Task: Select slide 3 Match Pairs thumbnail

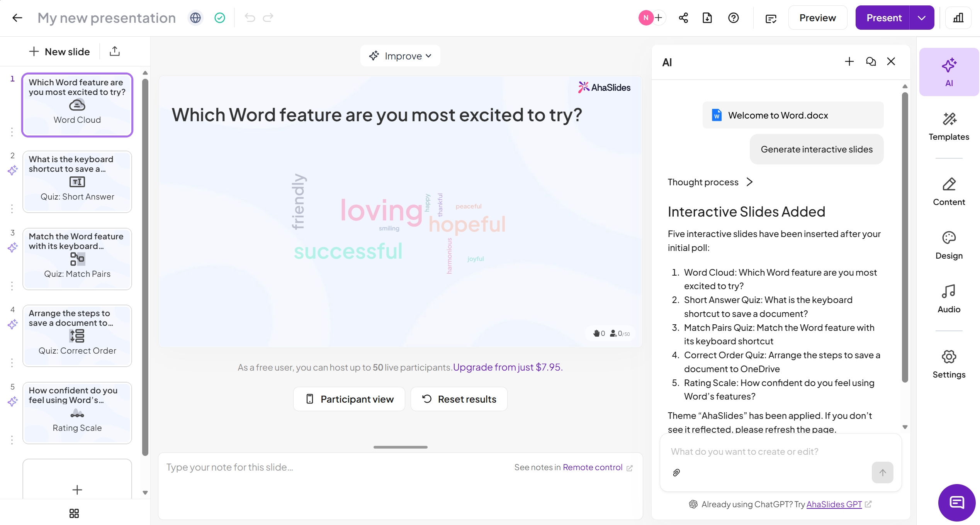Action: [x=77, y=259]
